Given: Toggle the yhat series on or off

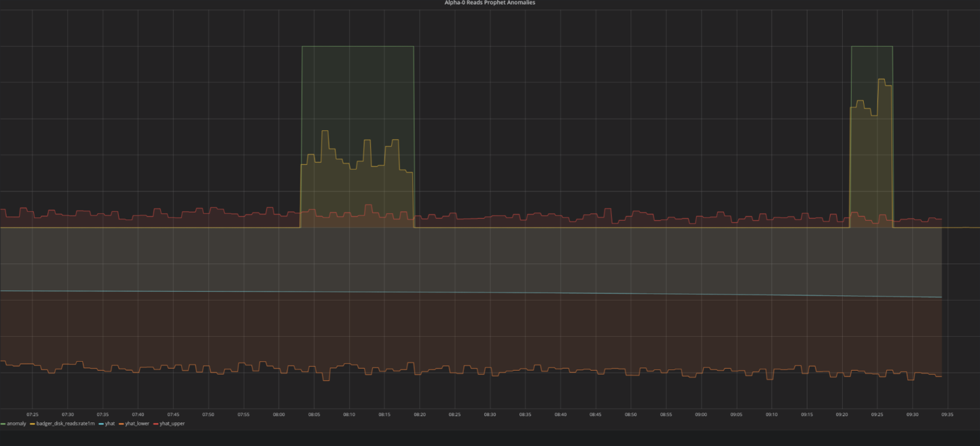Looking at the screenshot, I should click(x=109, y=423).
